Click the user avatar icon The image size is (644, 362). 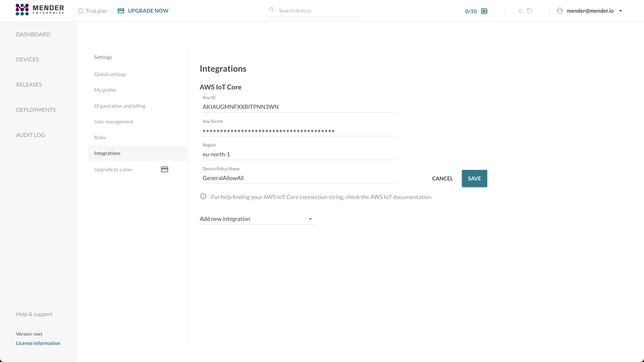click(x=560, y=11)
